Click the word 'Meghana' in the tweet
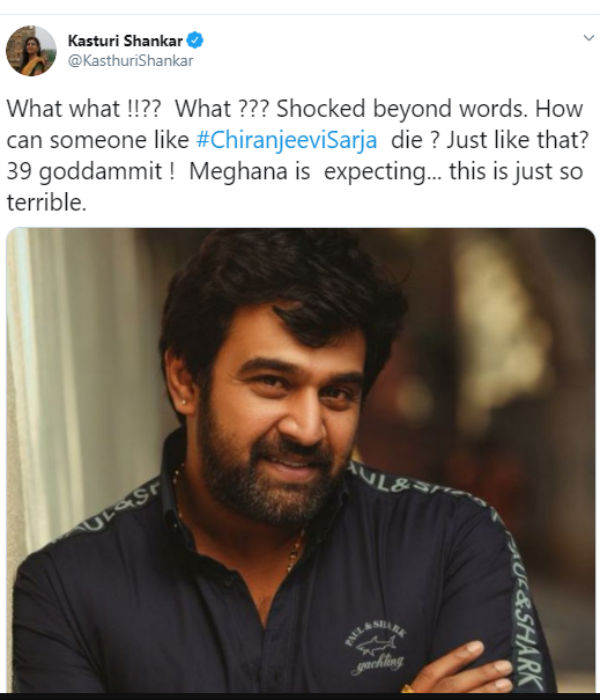Image resolution: width=600 pixels, height=700 pixels. point(238,172)
